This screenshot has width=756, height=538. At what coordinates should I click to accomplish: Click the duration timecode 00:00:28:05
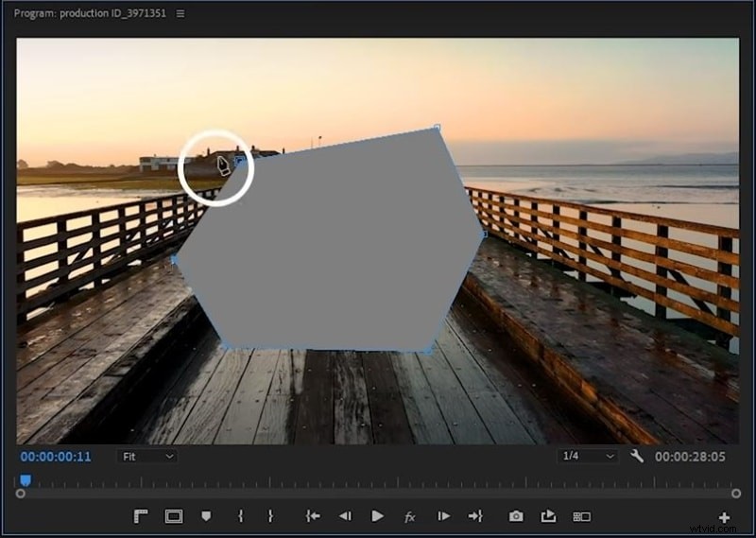[690, 457]
